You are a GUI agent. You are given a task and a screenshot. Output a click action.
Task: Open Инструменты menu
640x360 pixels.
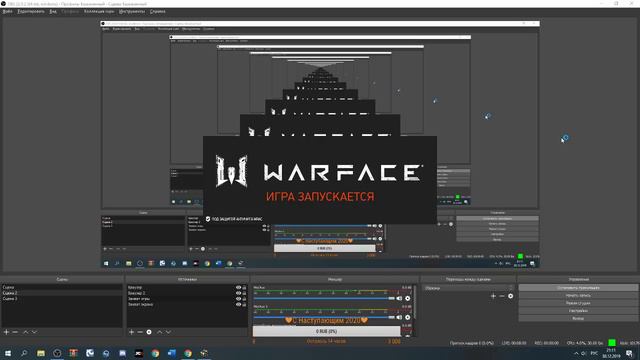pyautogui.click(x=132, y=11)
